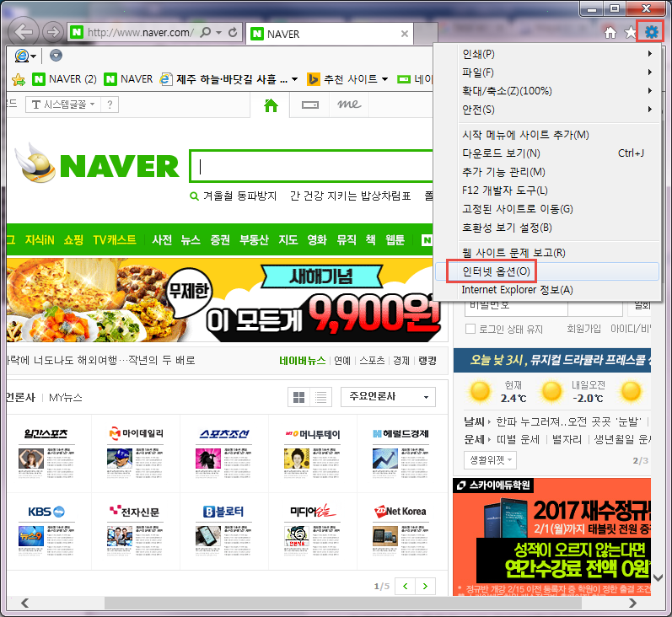Screen dimensions: 672x617
Task: Open the 시스템글꼴 font dropdown
Action: click(x=63, y=105)
